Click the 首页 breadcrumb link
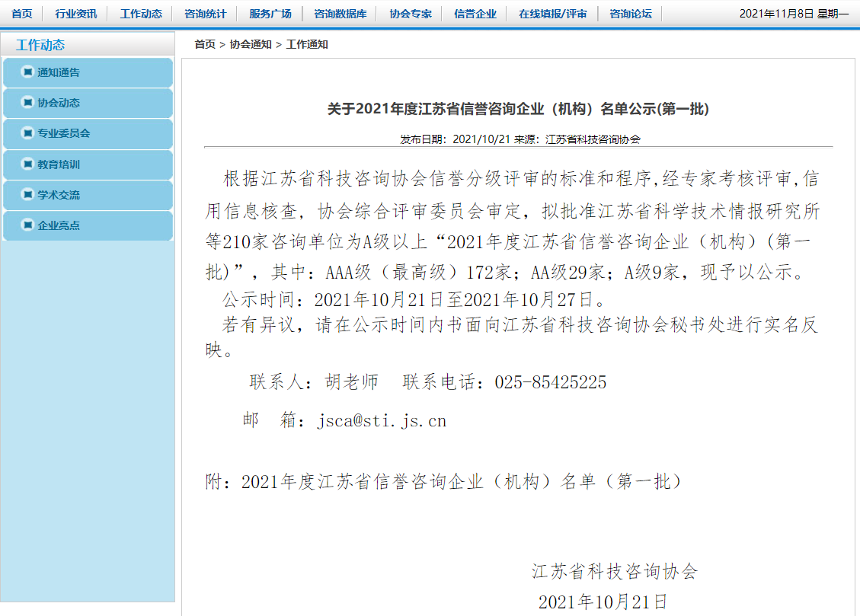This screenshot has width=860, height=616. (205, 45)
